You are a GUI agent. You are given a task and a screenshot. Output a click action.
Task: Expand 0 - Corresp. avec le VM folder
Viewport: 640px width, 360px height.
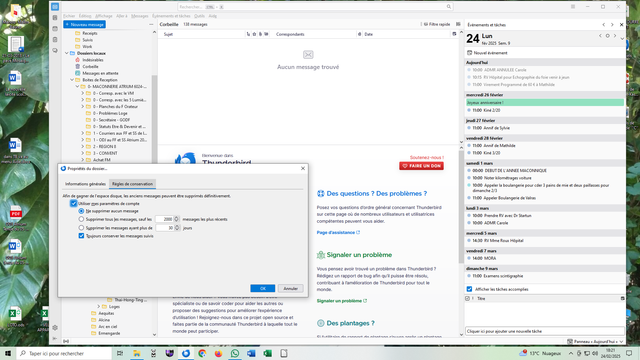(x=82, y=93)
